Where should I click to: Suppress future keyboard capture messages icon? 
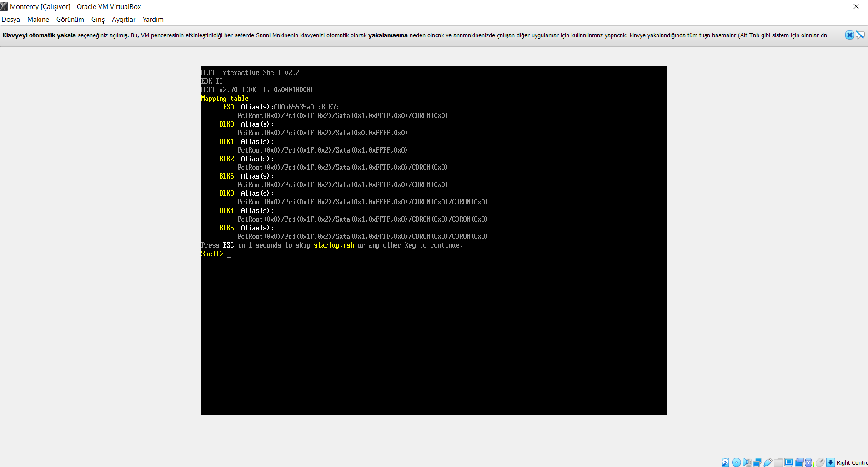point(860,35)
